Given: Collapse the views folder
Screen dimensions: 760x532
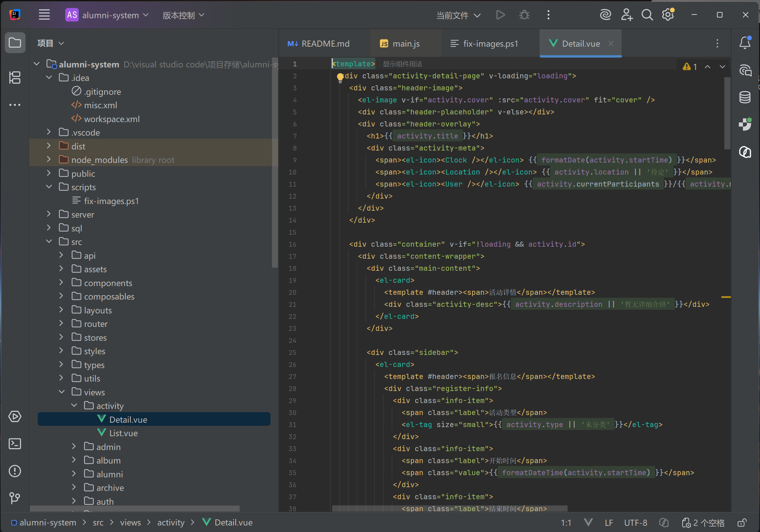Looking at the screenshot, I should pyautogui.click(x=62, y=392).
